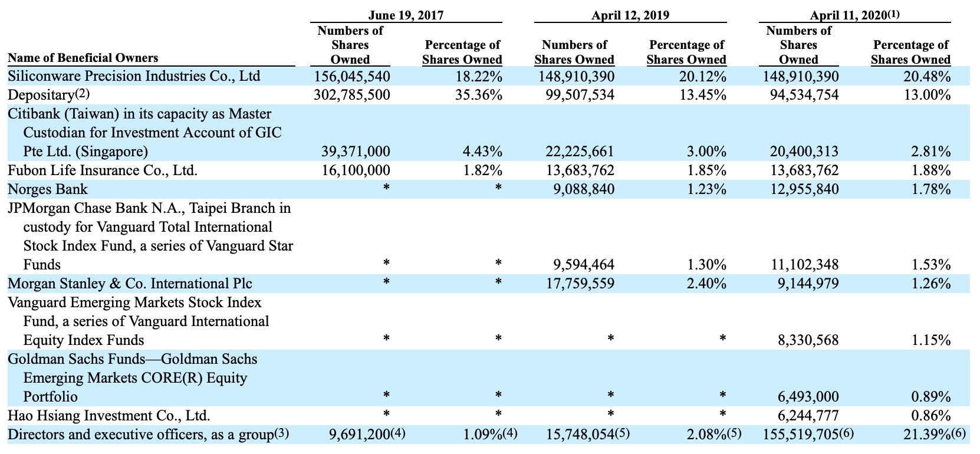Screen dimensions: 980x454
Task: Click the value 9,088,840
Action: pyautogui.click(x=584, y=189)
